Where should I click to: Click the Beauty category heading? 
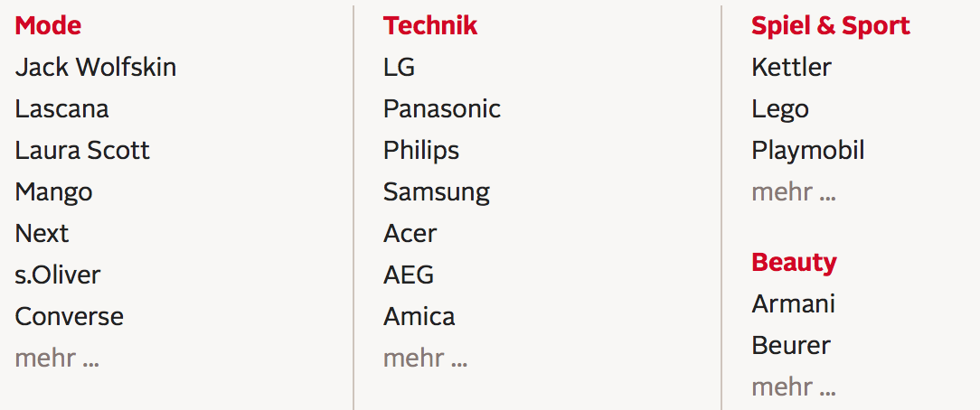pos(794,263)
